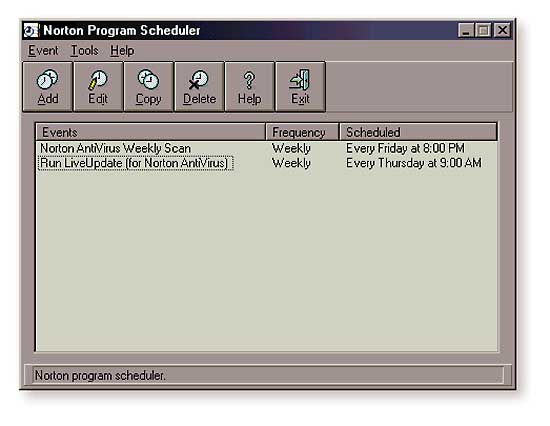Click the Exit door icon
This screenshot has height=426, width=550.
point(300,79)
